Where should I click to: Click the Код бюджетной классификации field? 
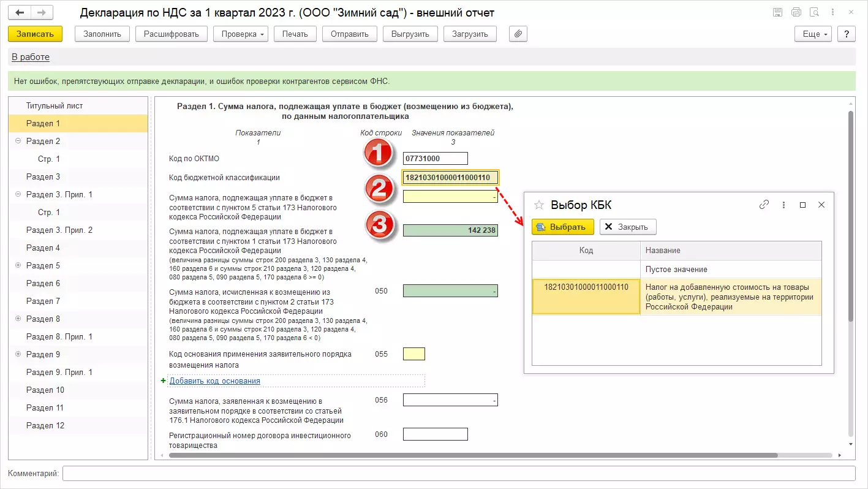pos(451,178)
